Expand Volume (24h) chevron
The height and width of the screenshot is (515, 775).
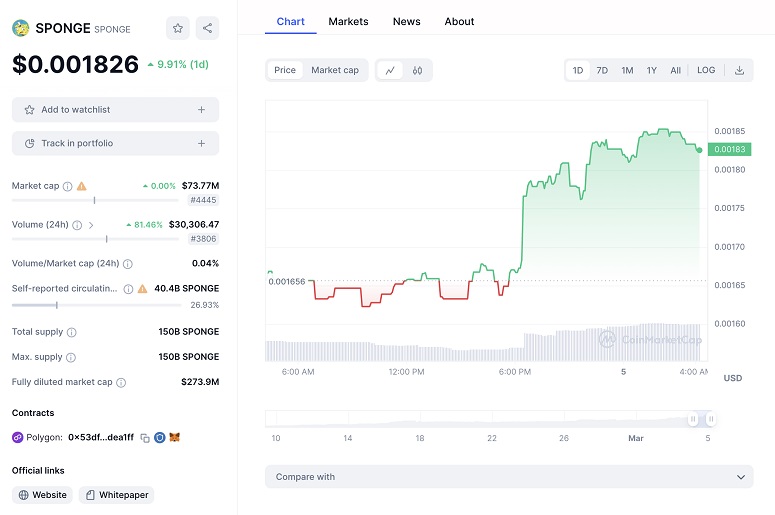92,225
